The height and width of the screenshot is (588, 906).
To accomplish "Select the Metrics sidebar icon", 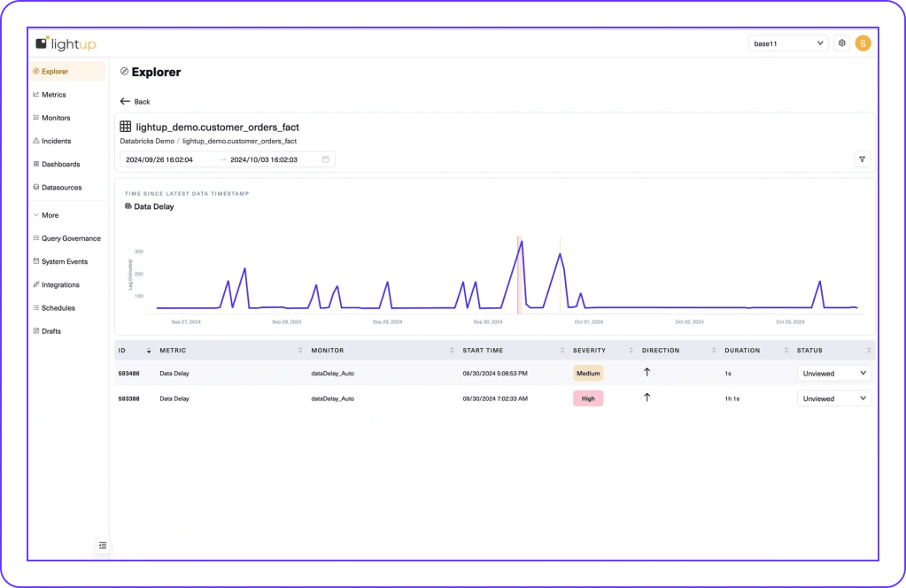I will click(35, 95).
